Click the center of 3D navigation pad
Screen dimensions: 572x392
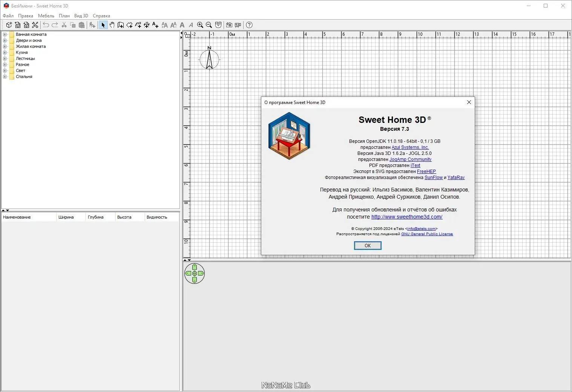click(x=195, y=273)
